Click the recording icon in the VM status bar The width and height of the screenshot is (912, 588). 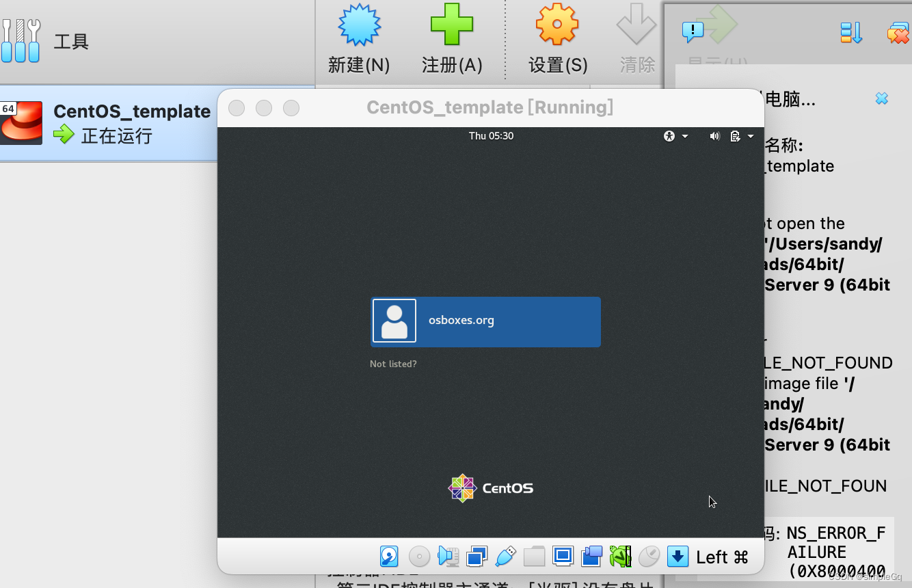tap(591, 557)
